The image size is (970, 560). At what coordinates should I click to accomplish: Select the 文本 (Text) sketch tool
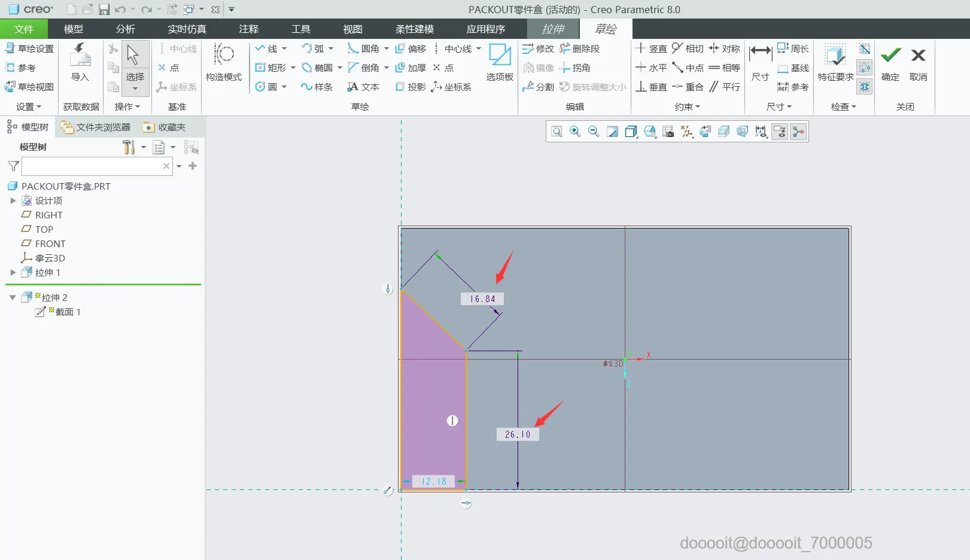(x=363, y=87)
